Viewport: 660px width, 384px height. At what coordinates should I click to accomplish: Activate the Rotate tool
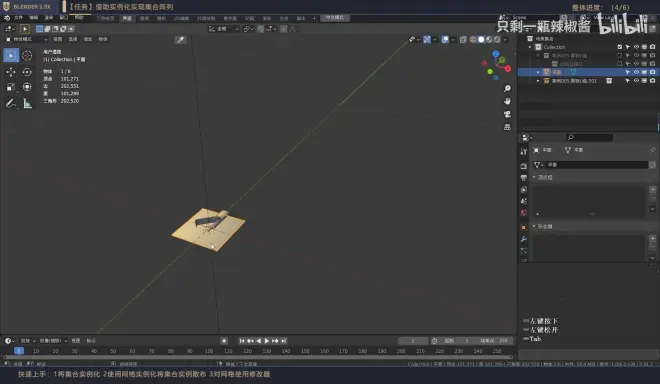27,72
